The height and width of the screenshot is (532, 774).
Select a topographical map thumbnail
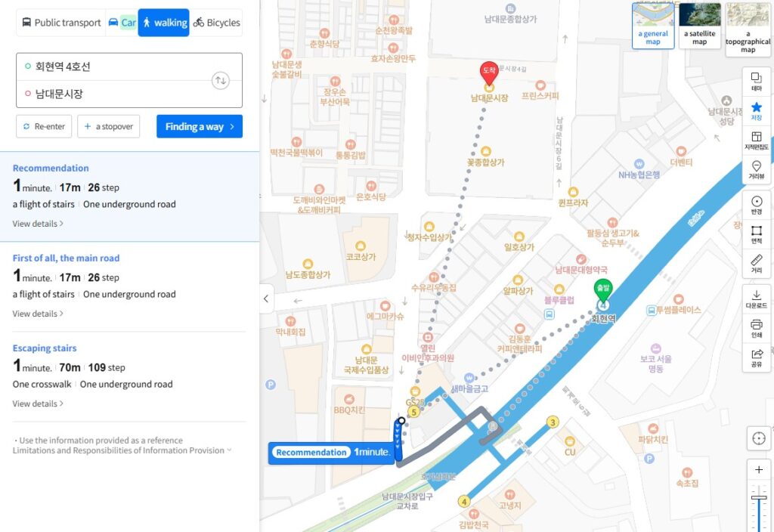pos(748,29)
